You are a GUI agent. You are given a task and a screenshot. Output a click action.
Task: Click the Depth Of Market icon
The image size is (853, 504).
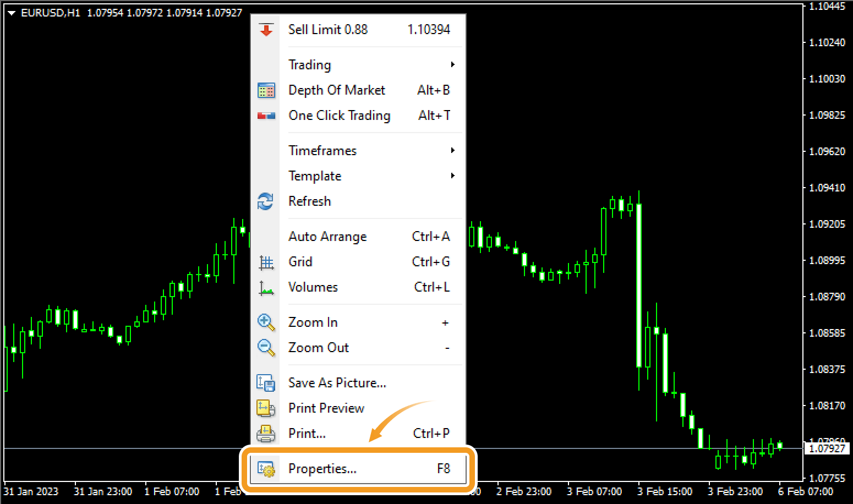point(266,90)
